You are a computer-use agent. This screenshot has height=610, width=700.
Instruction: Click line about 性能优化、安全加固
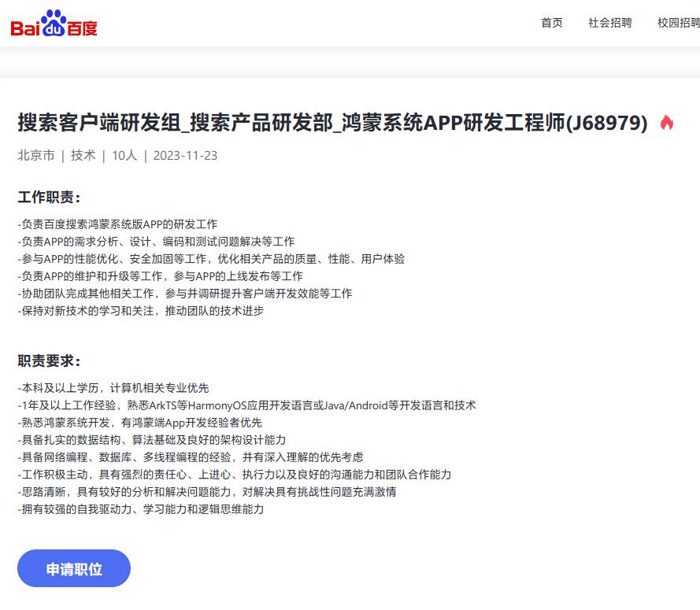(211, 259)
